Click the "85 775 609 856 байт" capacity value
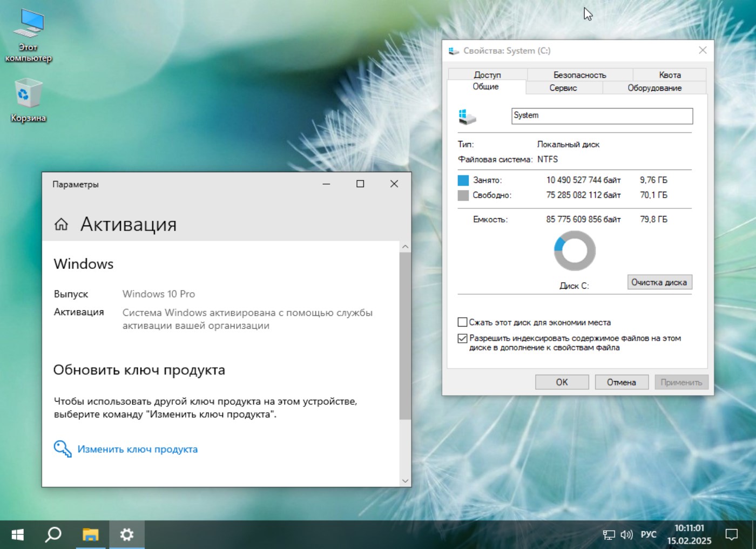The width and height of the screenshot is (756, 549). (584, 219)
